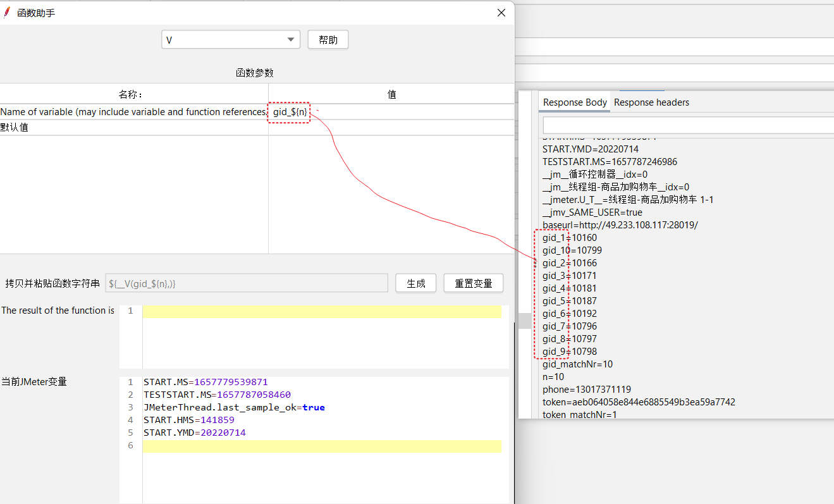This screenshot has width=834, height=504.
Task: Click the 生成 generate button
Action: pyautogui.click(x=416, y=283)
